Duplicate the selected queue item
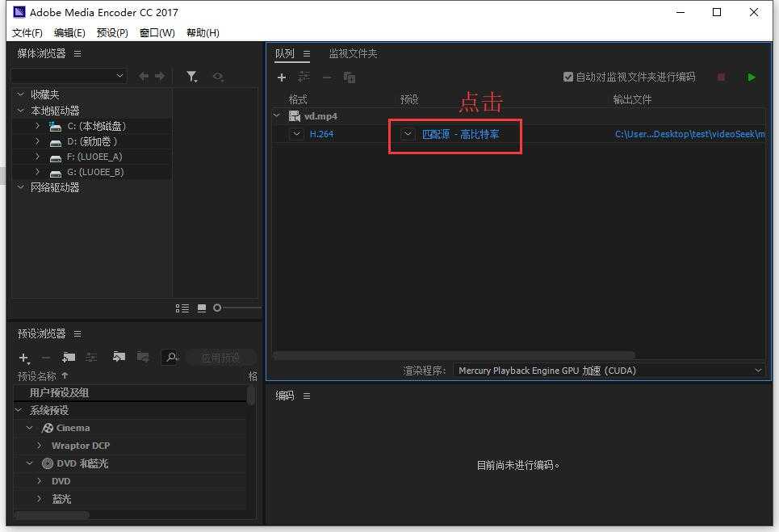 [350, 77]
